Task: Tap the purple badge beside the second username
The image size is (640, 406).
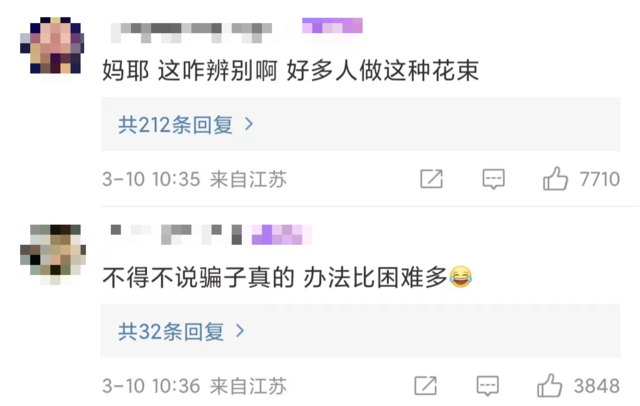Action: [x=282, y=235]
